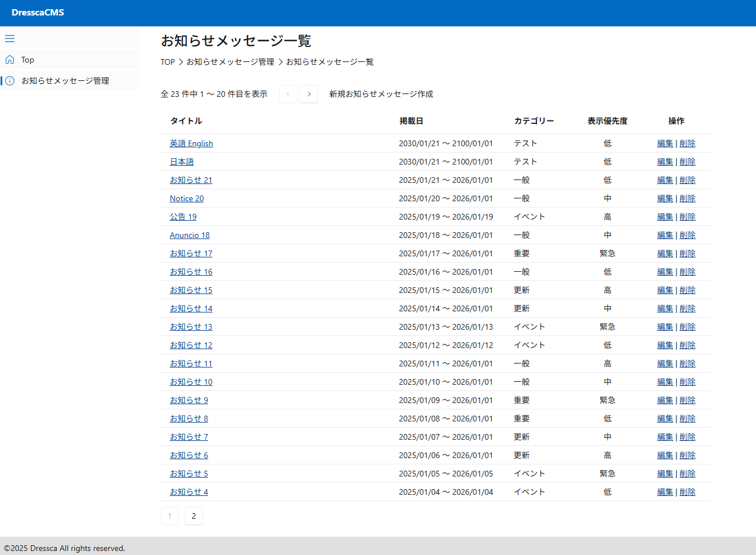Open the 日本語 message title
756x555 pixels.
pos(182,162)
